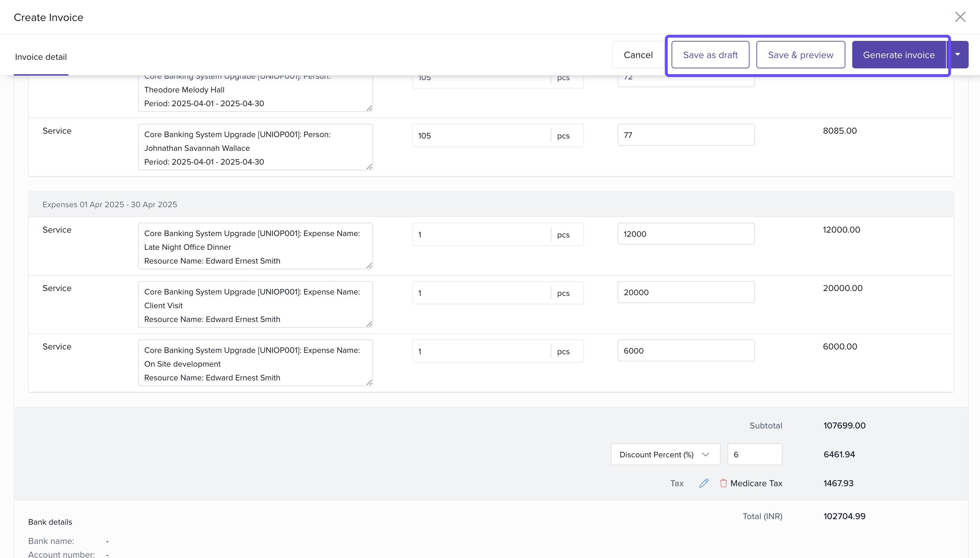Click the Generate invoice button
The width and height of the screenshot is (980, 558).
[898, 55]
